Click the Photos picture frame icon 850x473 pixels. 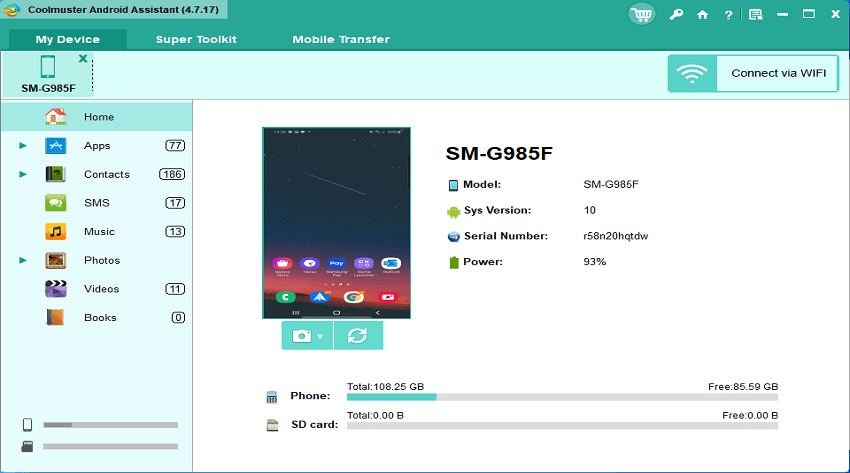coord(56,260)
